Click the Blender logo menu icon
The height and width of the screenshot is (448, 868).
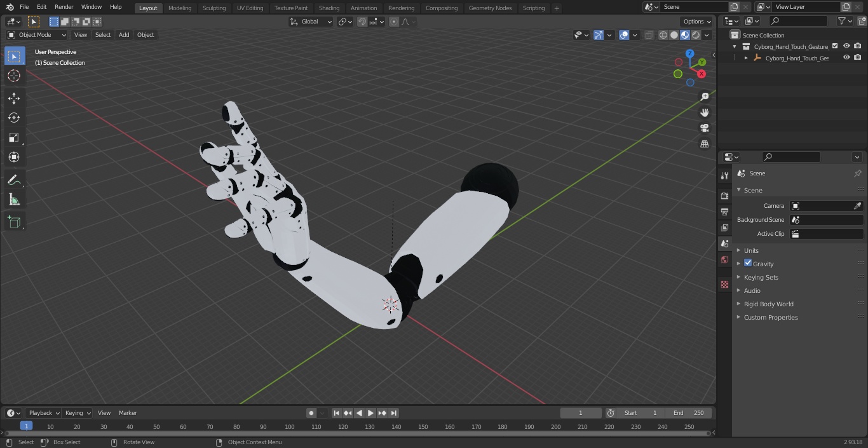click(10, 7)
